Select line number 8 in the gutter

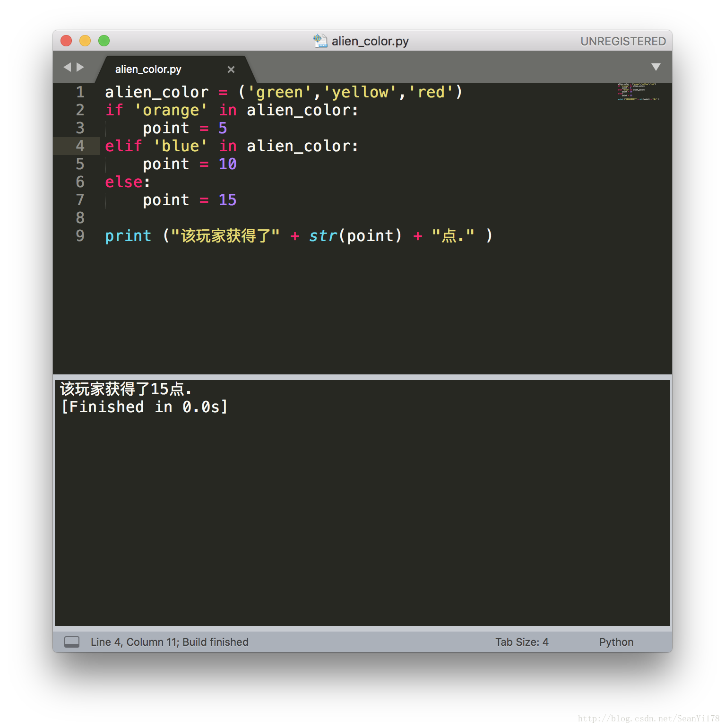(80, 218)
